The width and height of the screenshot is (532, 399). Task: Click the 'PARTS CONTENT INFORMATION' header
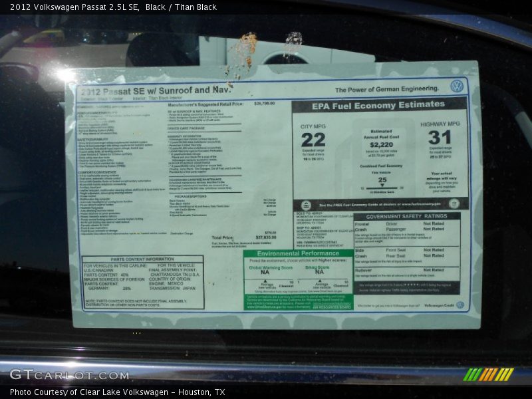point(142,259)
